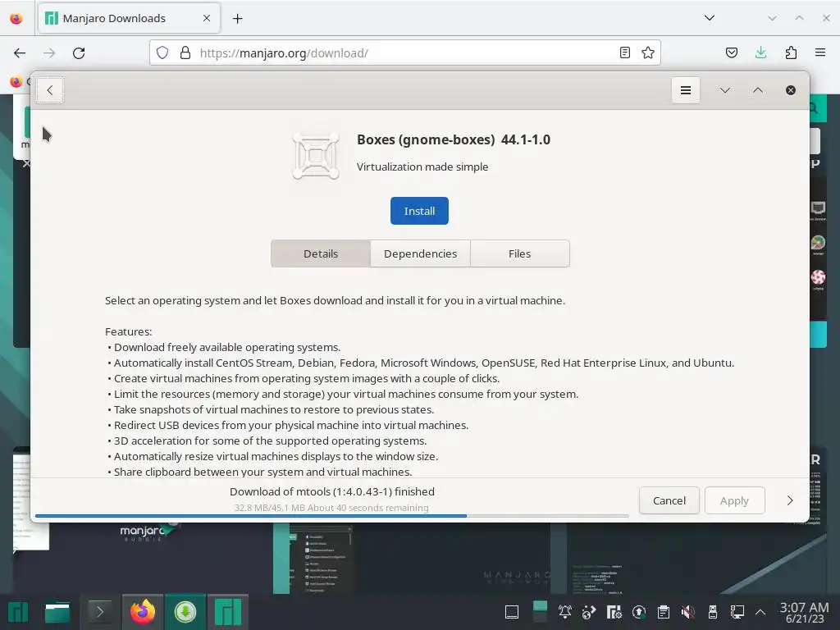Click the Boxes application icon

pyautogui.click(x=316, y=155)
